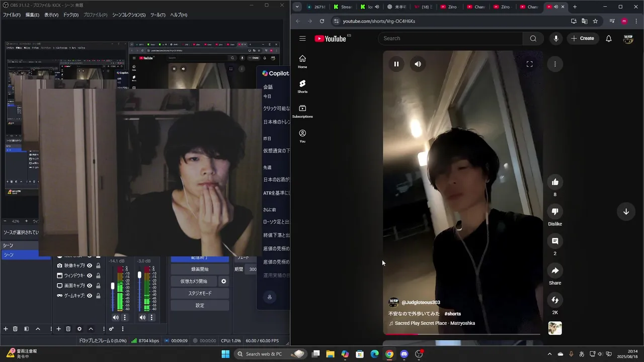This screenshot has height=362, width=644.
Task: Switch to the 米半 tab in Chrome
Action: click(397, 7)
